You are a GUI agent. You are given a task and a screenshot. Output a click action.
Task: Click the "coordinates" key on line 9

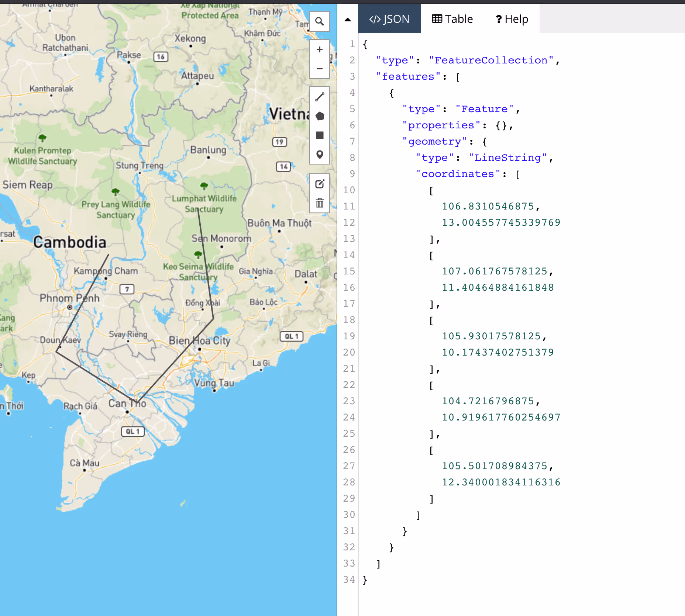click(458, 174)
